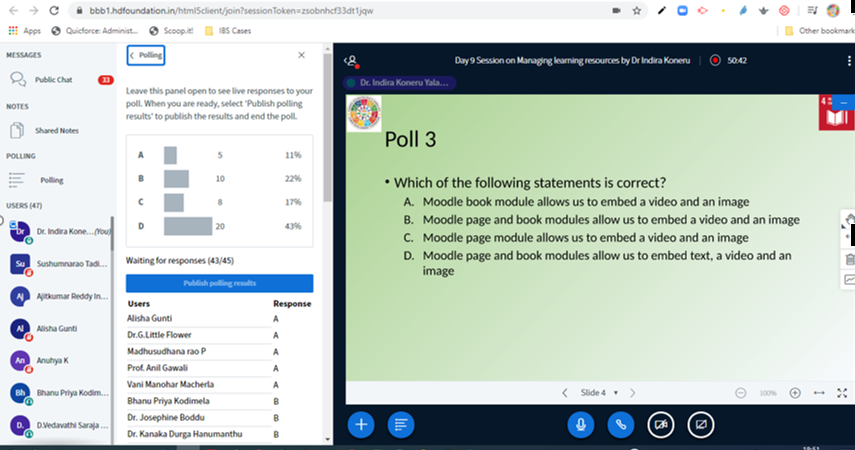Open the quick poll button
This screenshot has height=450, width=855.
tap(401, 424)
